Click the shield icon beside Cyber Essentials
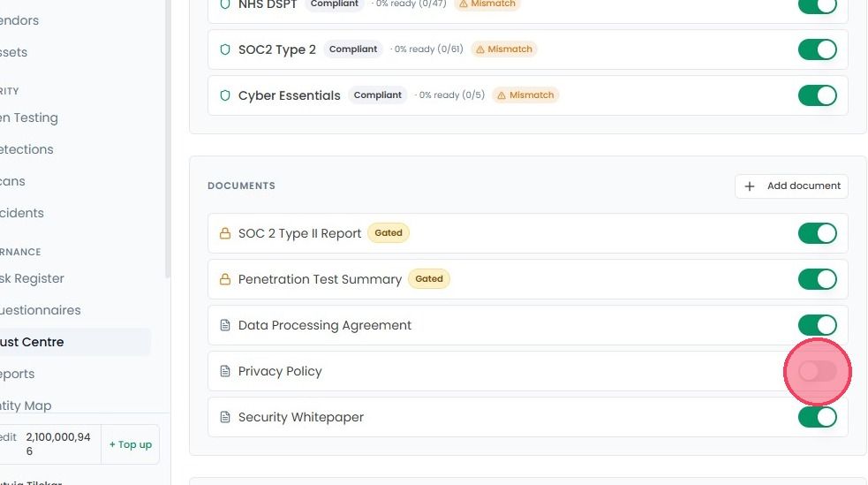This screenshot has width=868, height=485. pos(225,95)
